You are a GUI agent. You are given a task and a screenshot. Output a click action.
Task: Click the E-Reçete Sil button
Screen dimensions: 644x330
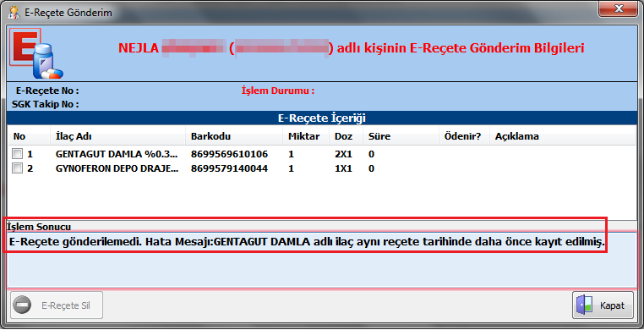tap(56, 305)
